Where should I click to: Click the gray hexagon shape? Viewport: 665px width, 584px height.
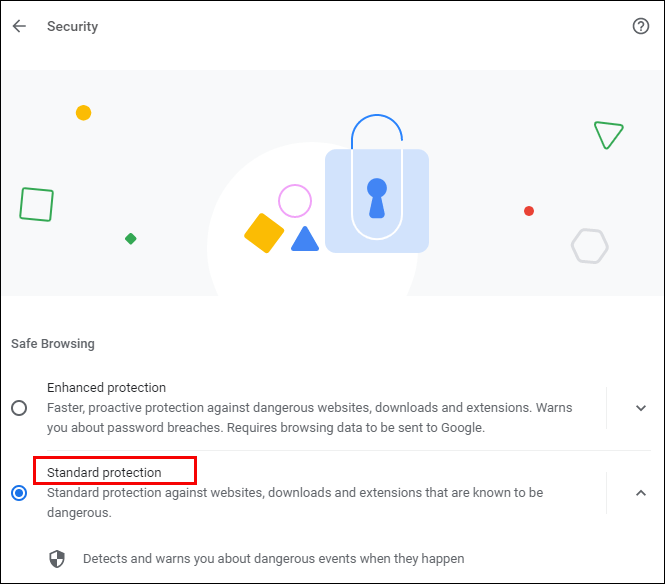[590, 245]
